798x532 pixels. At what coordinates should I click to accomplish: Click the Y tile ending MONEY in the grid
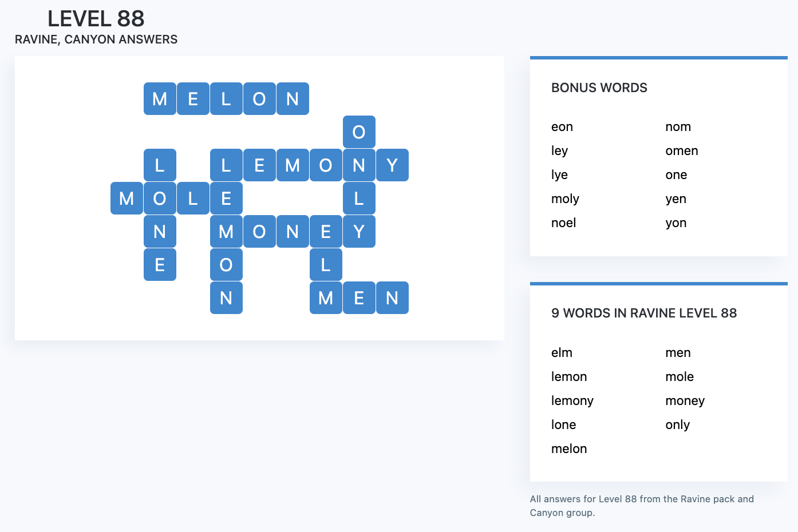[359, 232]
